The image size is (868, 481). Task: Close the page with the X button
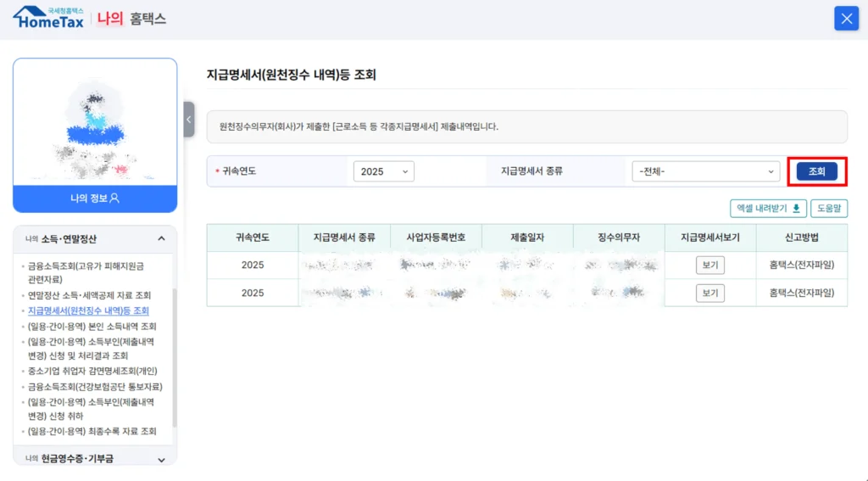pyautogui.click(x=847, y=19)
